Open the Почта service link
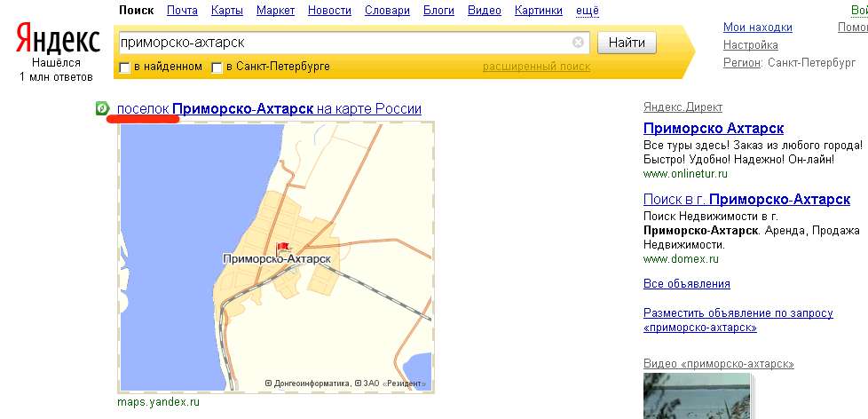 (x=182, y=11)
